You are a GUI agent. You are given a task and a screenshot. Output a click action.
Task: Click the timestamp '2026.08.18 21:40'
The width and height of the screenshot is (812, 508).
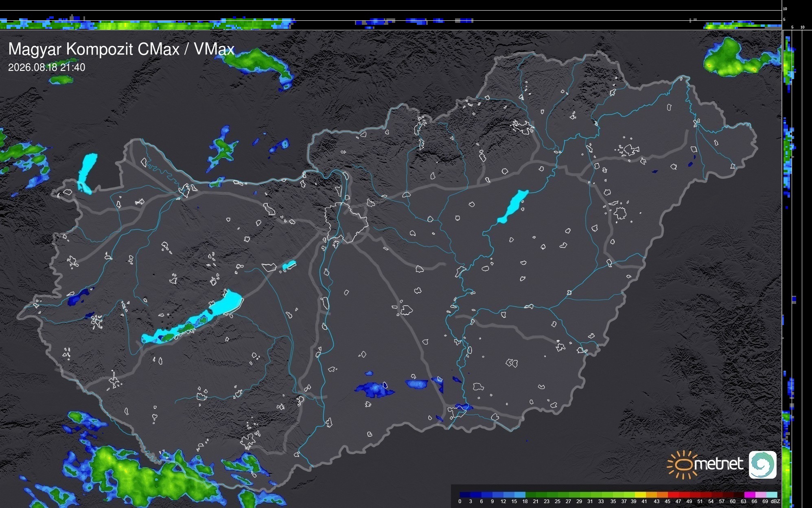click(x=47, y=67)
